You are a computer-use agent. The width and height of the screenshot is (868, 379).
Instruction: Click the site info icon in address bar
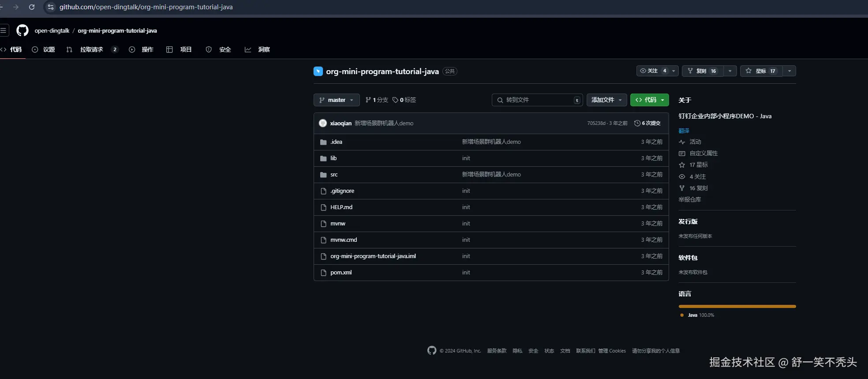pyautogui.click(x=51, y=7)
